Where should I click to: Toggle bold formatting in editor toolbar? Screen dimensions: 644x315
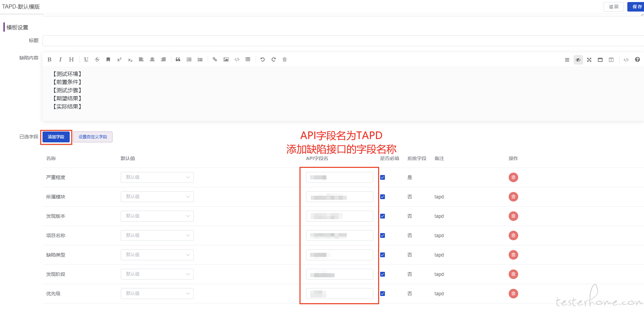[49, 59]
